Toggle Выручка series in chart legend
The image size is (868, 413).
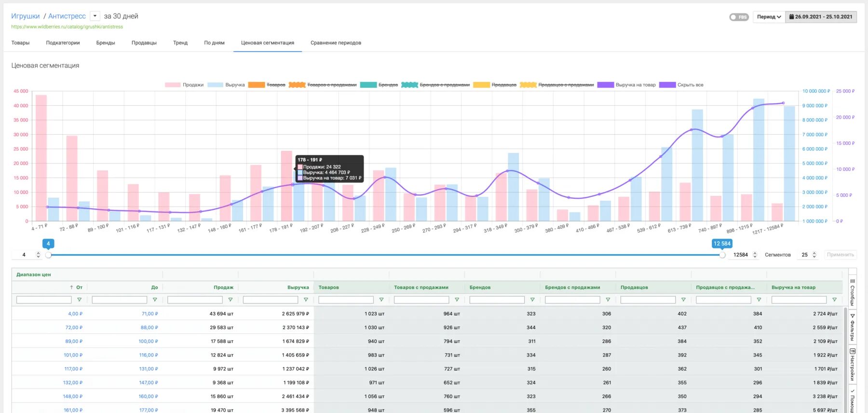click(226, 85)
